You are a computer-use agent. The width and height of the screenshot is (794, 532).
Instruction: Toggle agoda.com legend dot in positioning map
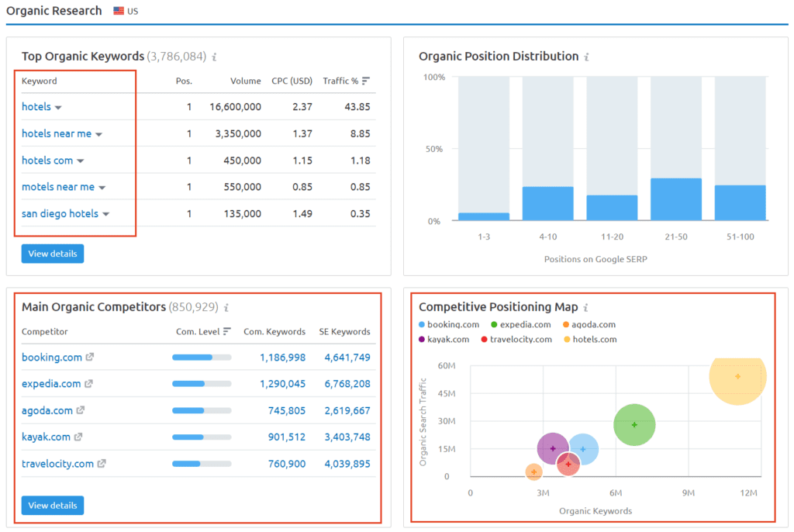click(x=565, y=324)
